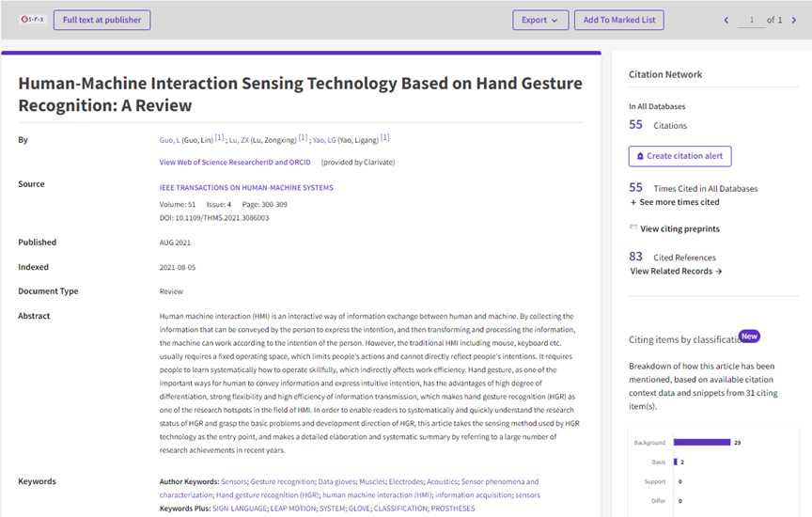Click the New badge on citing items

pyautogui.click(x=749, y=336)
